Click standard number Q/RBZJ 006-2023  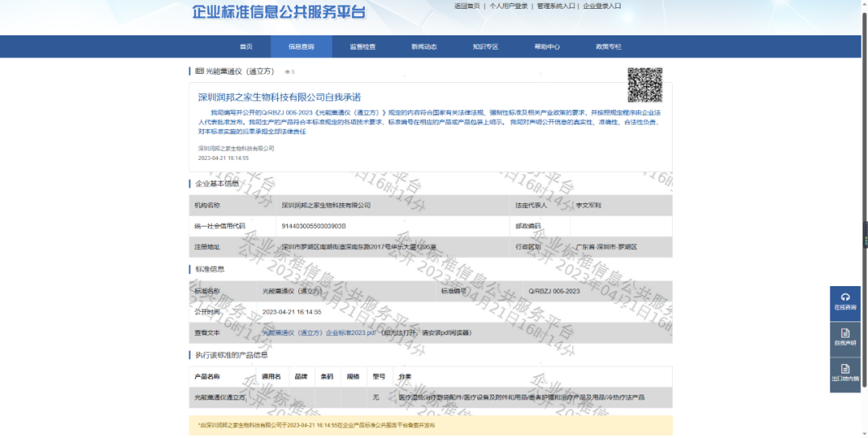[554, 291]
